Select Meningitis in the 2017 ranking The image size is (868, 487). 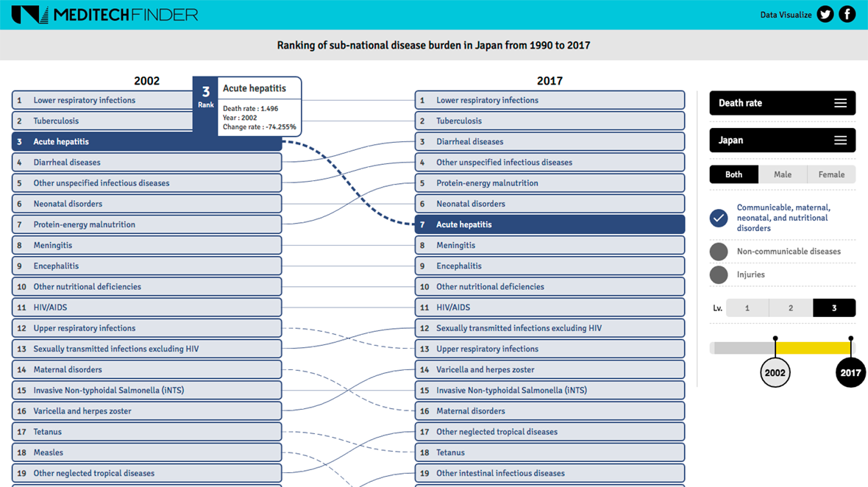(x=549, y=246)
